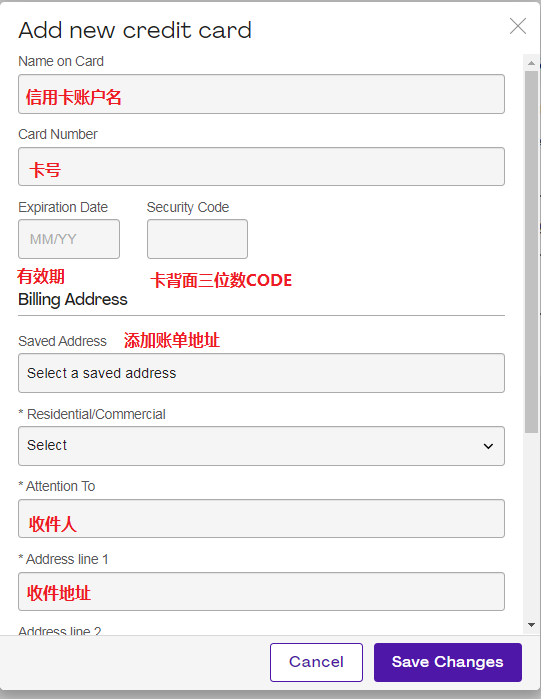Expand the Residential/Commercial Select dropdown
Viewport: 541px width, 699px height.
click(x=261, y=446)
